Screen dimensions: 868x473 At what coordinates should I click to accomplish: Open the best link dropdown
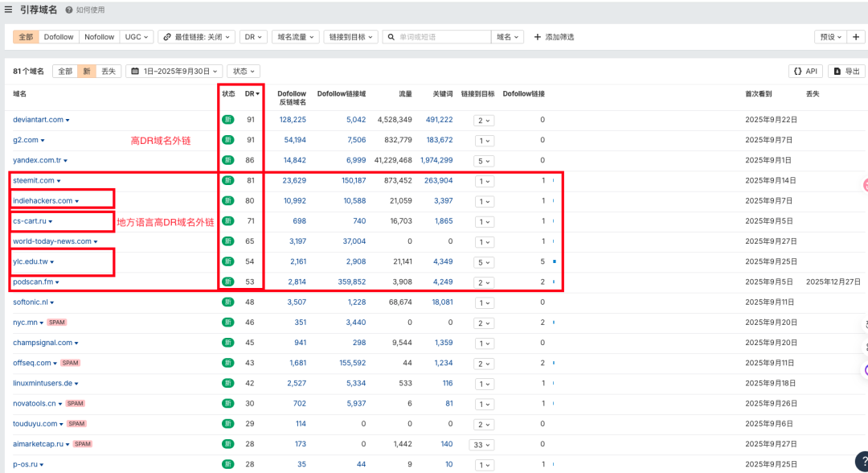click(x=197, y=37)
